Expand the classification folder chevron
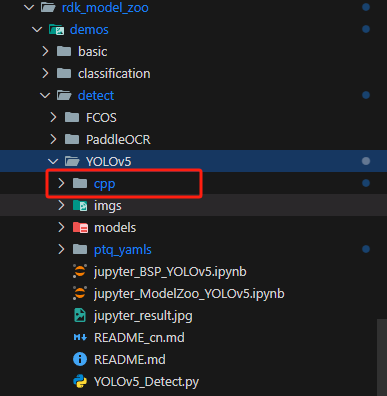387x396 pixels. [x=45, y=73]
